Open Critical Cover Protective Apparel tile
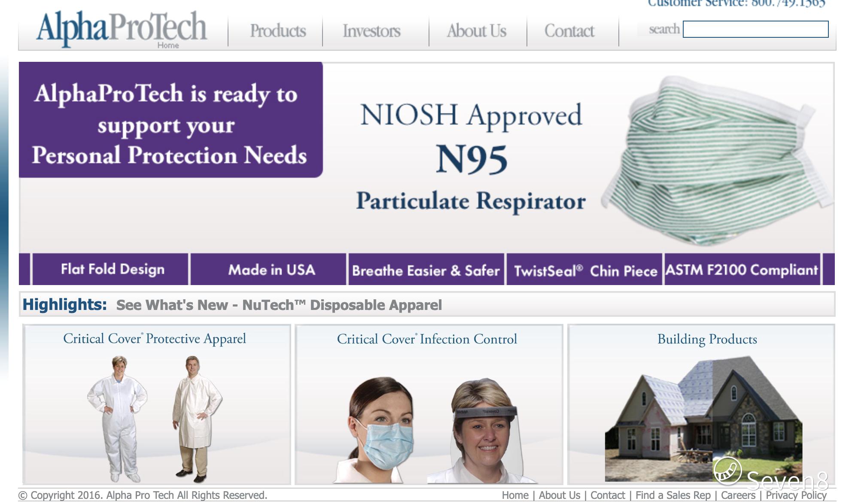The image size is (846, 504). [x=157, y=404]
